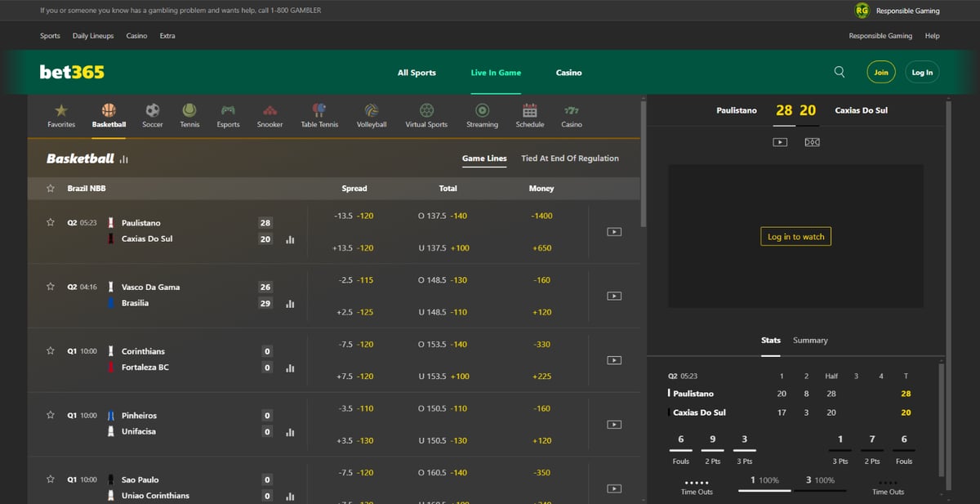Select the Basketball sport category
980x504 pixels.
click(x=109, y=116)
